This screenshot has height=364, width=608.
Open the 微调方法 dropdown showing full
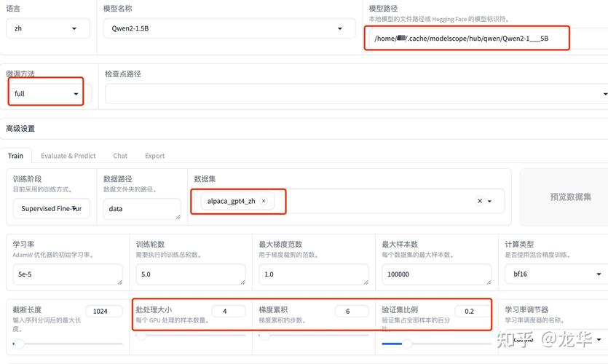(x=49, y=93)
